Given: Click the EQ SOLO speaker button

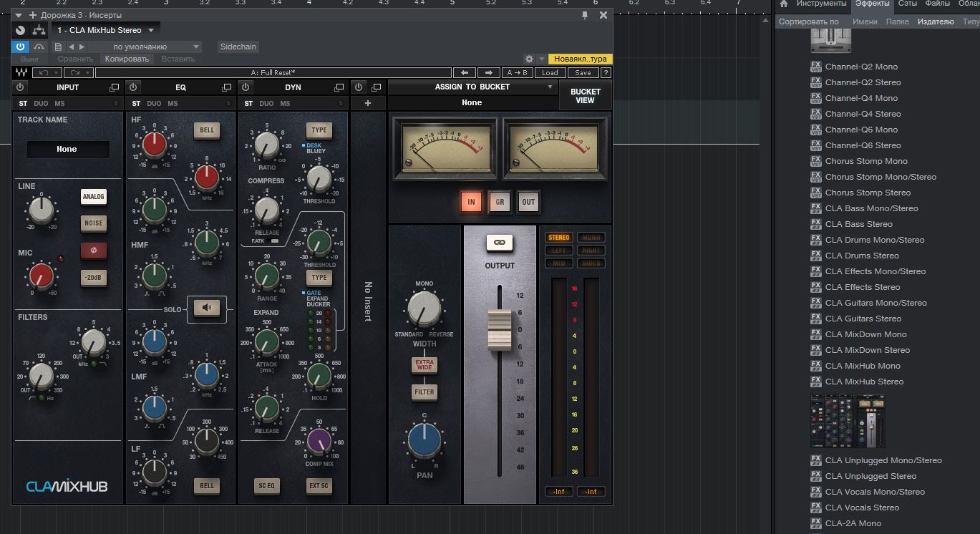Looking at the screenshot, I should pos(207,308).
